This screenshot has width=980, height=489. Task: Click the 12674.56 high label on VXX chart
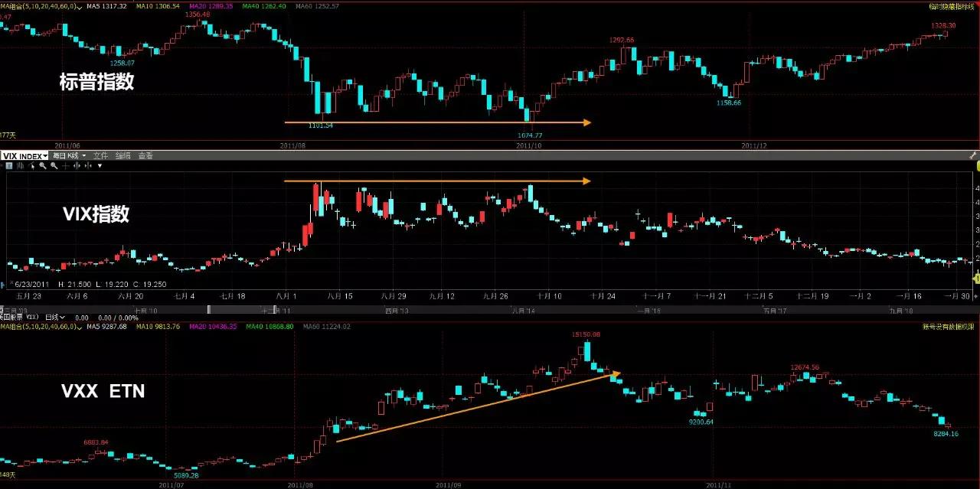pyautogui.click(x=805, y=367)
